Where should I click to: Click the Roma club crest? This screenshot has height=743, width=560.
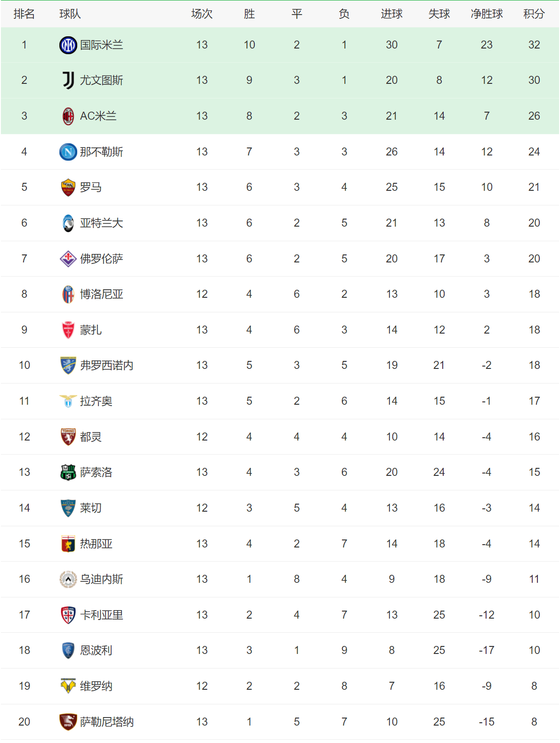(x=68, y=188)
